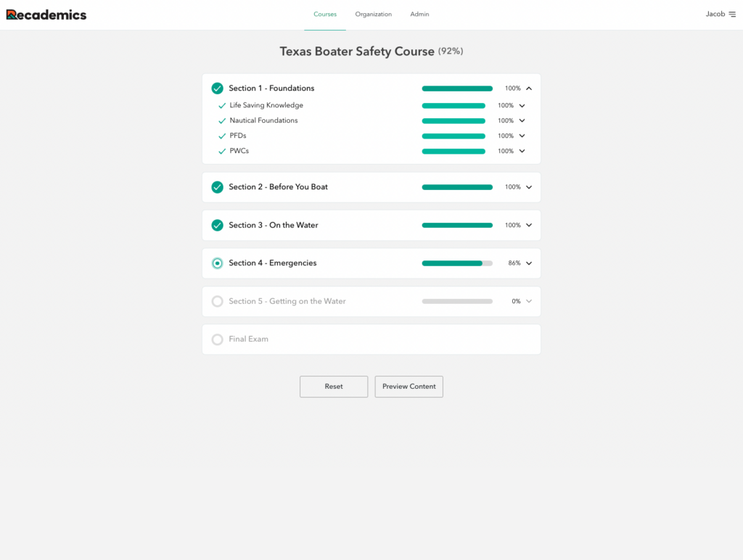Click the green checkmark circle on Section 1

pyautogui.click(x=217, y=88)
